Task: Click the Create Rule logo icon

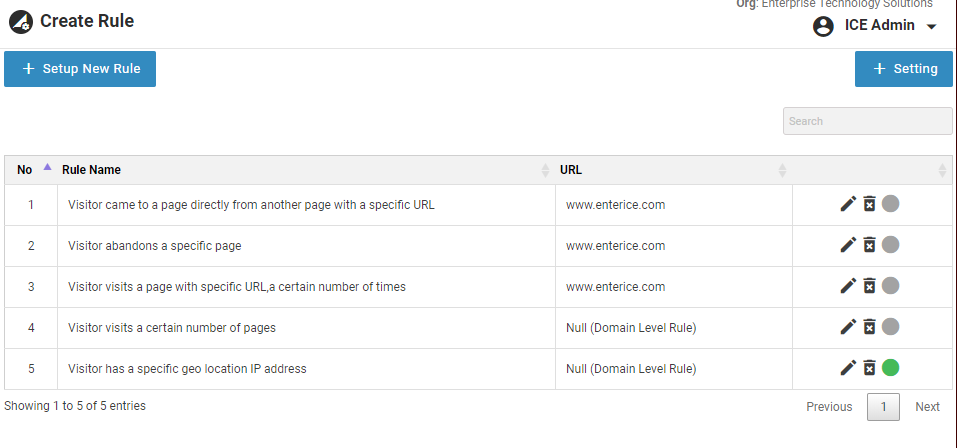Action: pyautogui.click(x=21, y=21)
